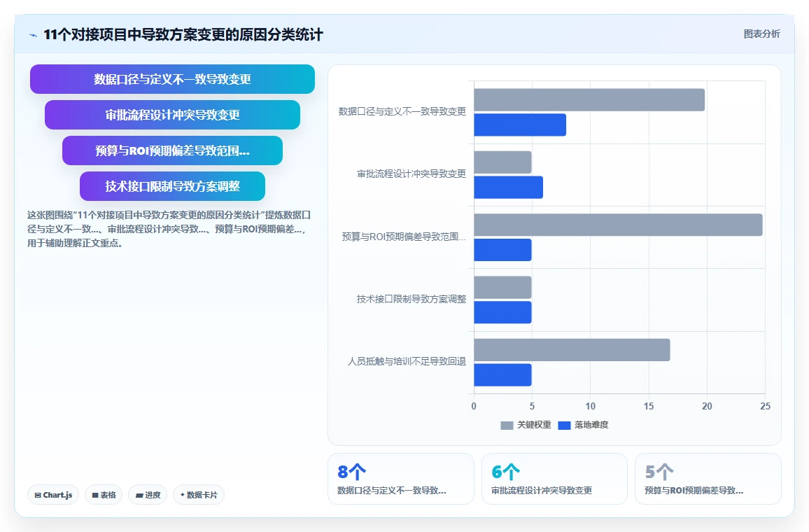Click x-axis tick value 0
The width and height of the screenshot is (809, 532).
pos(474,406)
